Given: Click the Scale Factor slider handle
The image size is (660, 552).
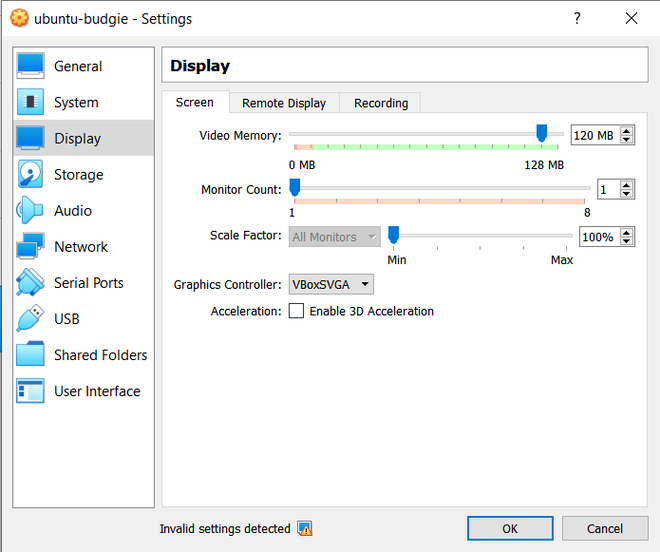Looking at the screenshot, I should pos(393,235).
